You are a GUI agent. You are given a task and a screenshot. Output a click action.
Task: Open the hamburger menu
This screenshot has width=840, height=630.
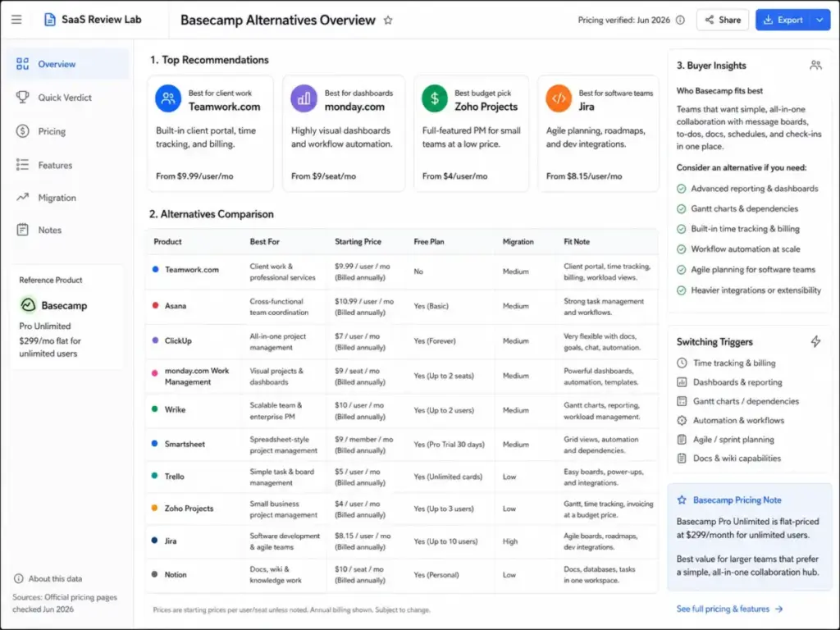16,20
